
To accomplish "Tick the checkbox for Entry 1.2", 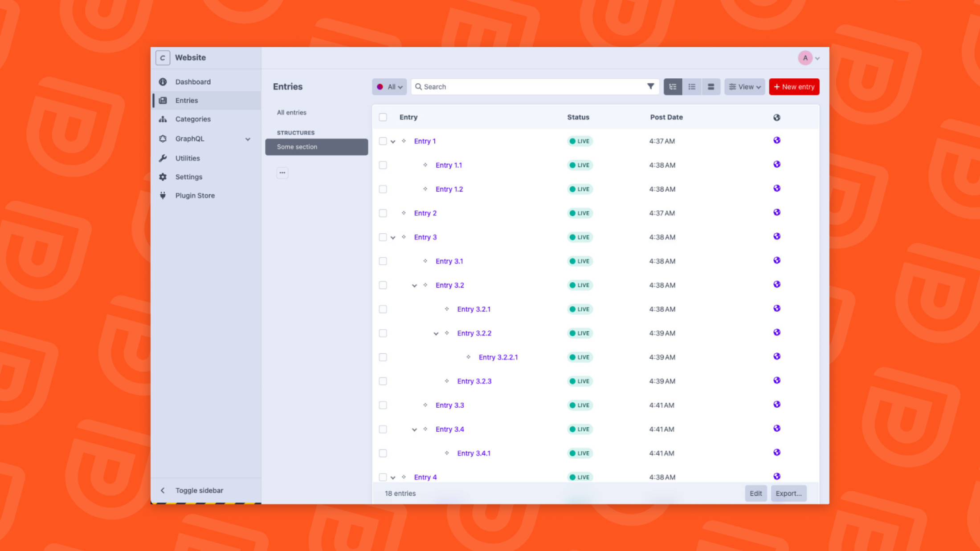I will [x=383, y=189].
